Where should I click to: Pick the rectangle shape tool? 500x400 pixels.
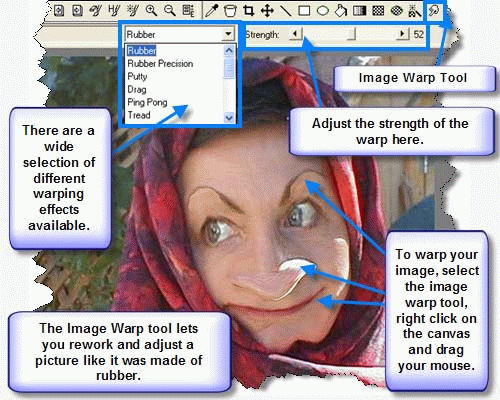(x=304, y=11)
